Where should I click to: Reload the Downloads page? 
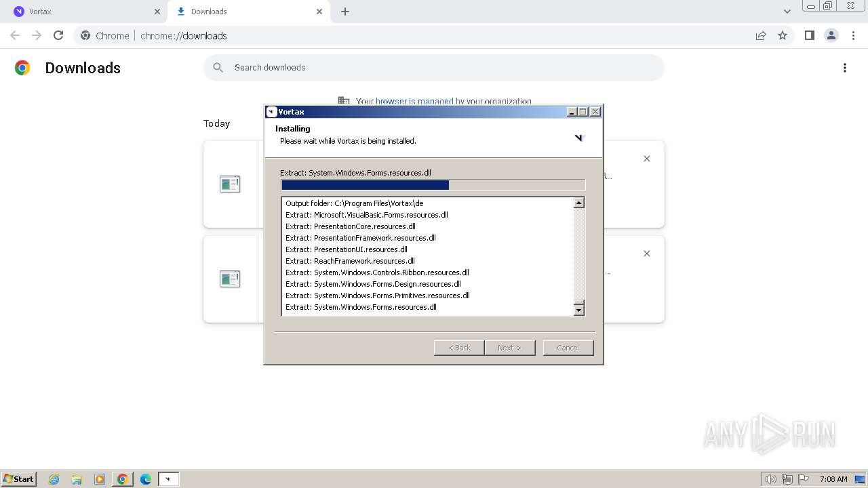(x=58, y=35)
